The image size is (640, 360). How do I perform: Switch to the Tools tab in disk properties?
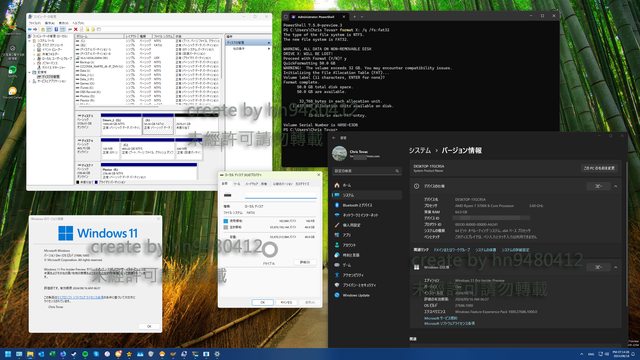point(237,184)
